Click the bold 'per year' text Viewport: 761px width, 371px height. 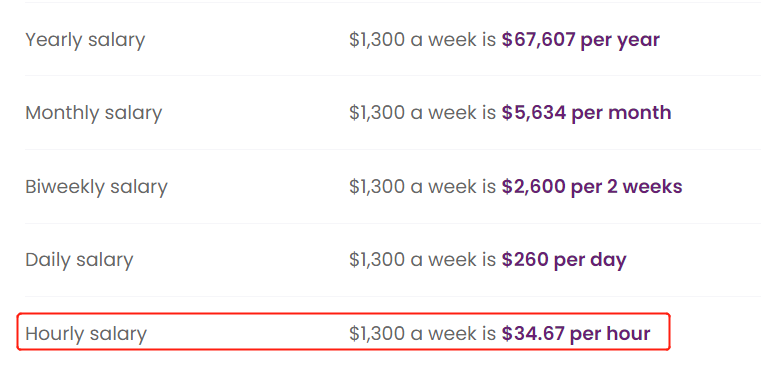point(620,41)
